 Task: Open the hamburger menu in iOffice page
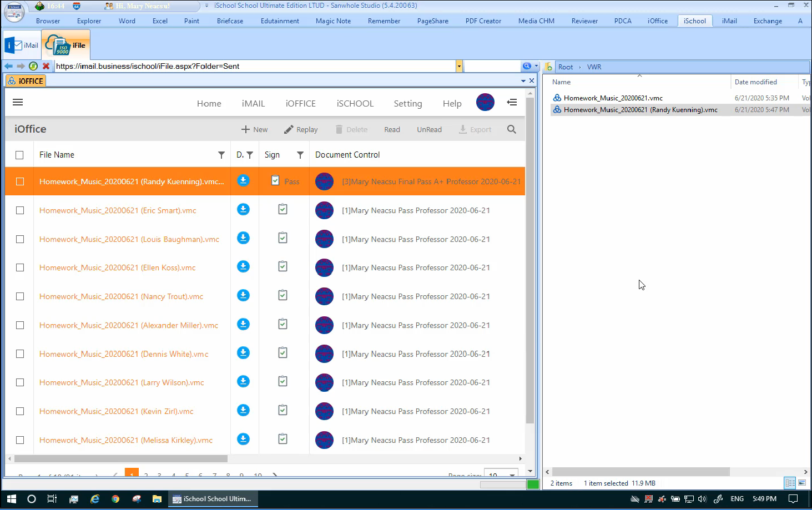18,102
